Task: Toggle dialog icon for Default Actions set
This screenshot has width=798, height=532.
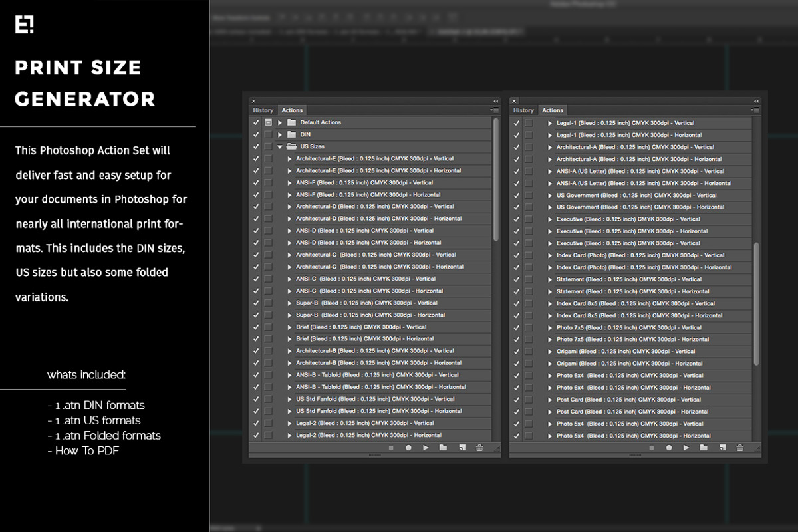Action: pos(268,122)
